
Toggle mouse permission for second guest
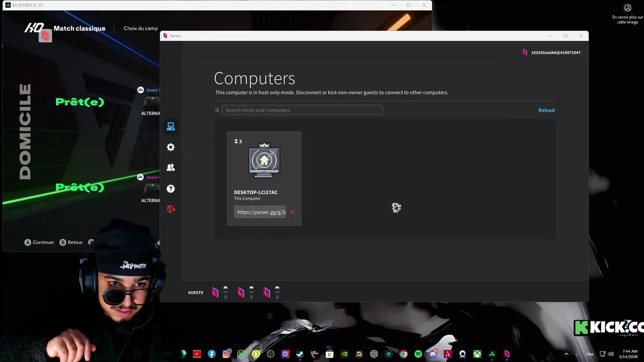251,297
